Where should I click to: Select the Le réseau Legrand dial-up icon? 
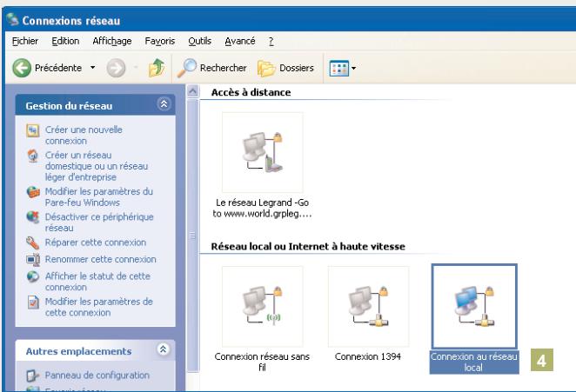click(x=262, y=152)
